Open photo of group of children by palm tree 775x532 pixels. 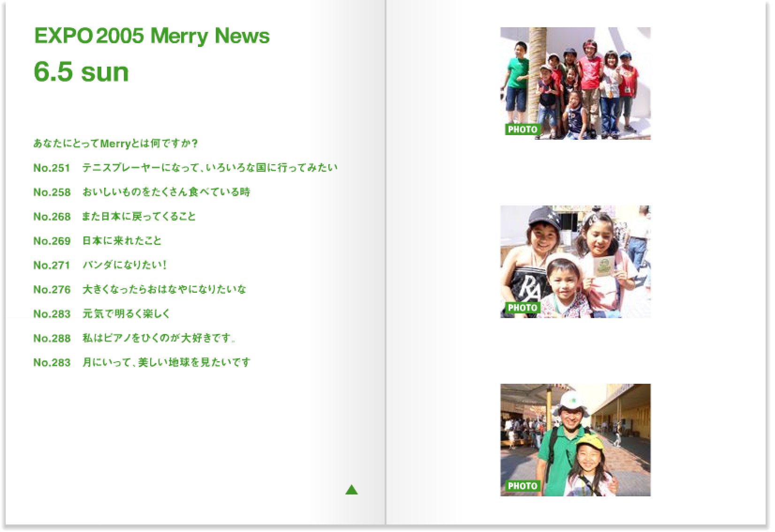pyautogui.click(x=575, y=84)
